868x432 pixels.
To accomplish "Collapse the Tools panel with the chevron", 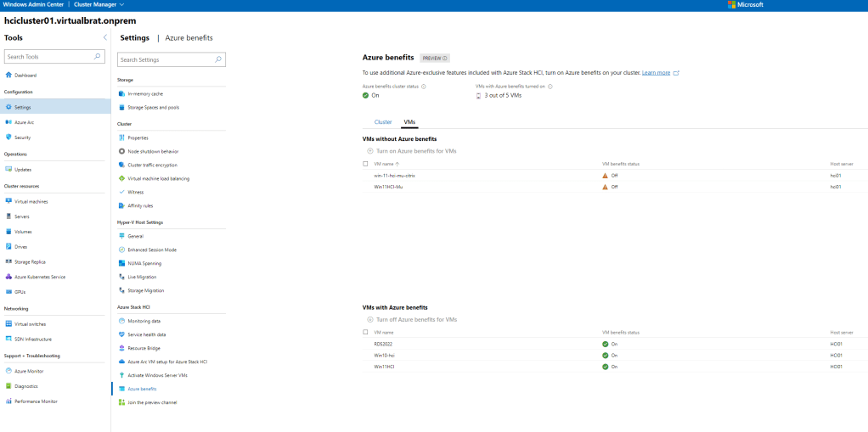I will coord(104,38).
